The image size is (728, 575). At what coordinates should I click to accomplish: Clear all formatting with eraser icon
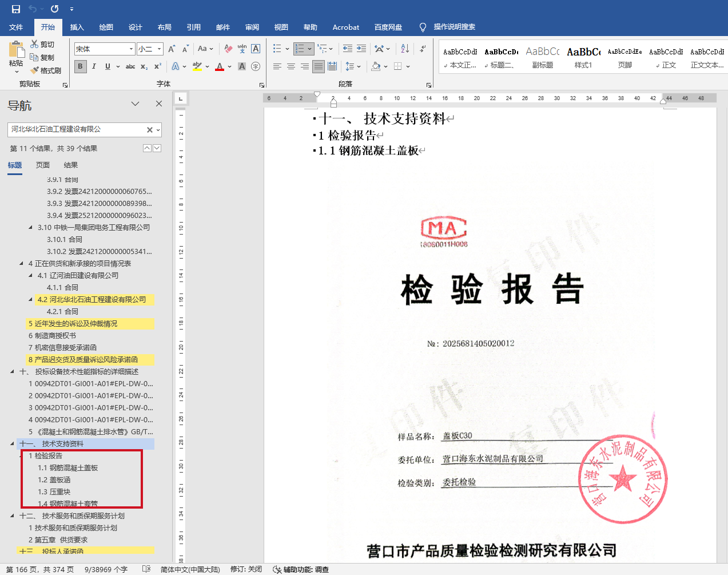(x=228, y=49)
